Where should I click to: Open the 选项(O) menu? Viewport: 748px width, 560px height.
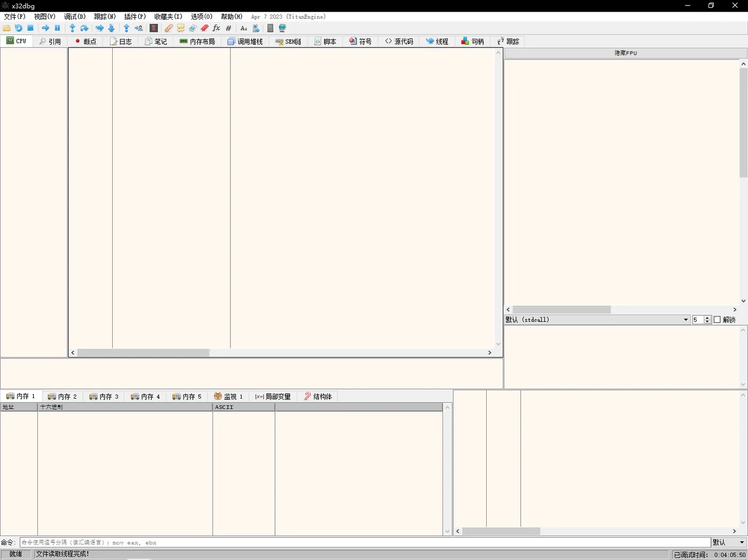tap(201, 17)
